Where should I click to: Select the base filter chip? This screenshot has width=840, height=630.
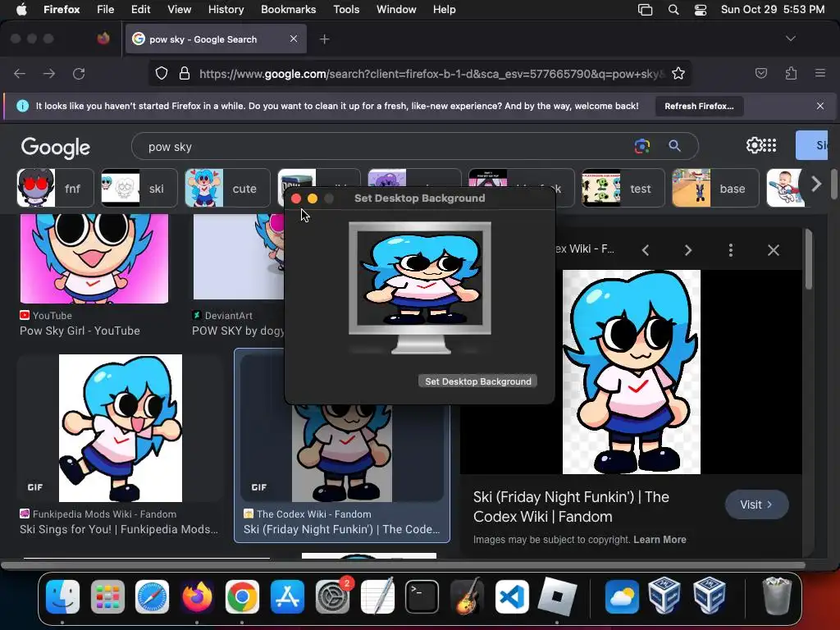(715, 188)
